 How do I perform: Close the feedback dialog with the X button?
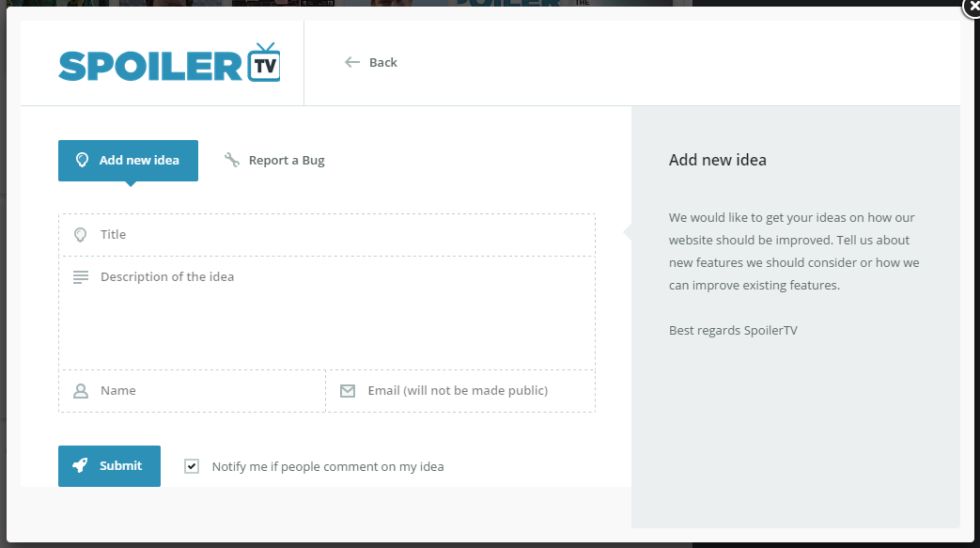[972, 8]
